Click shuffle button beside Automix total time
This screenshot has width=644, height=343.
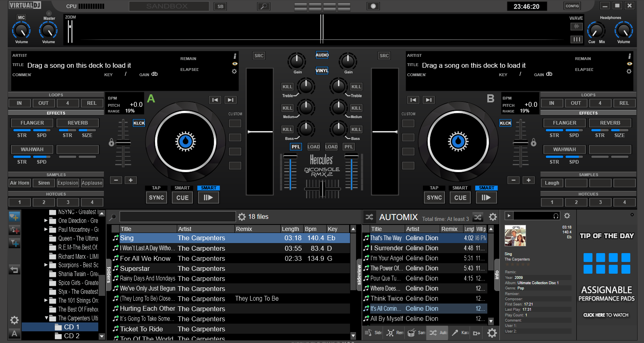(478, 217)
